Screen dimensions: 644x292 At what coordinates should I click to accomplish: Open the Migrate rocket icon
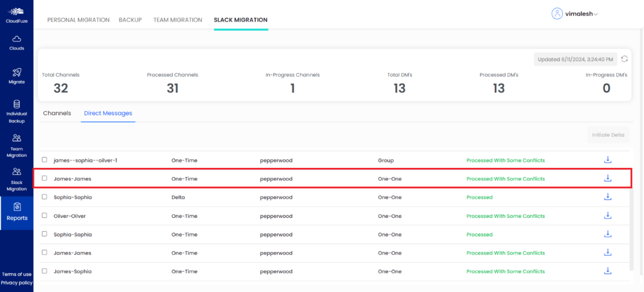pos(17,72)
